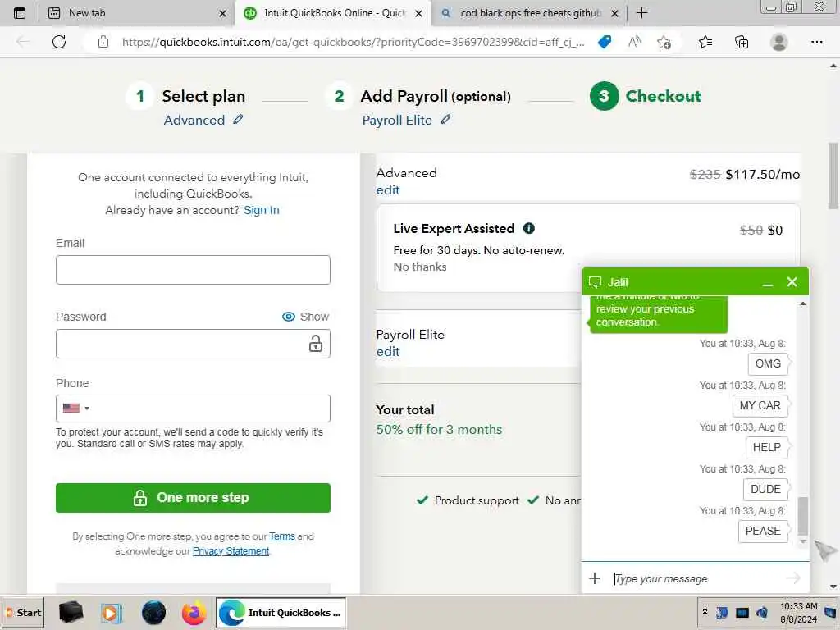Click the shopping price tag icon in address bar

[605, 42]
